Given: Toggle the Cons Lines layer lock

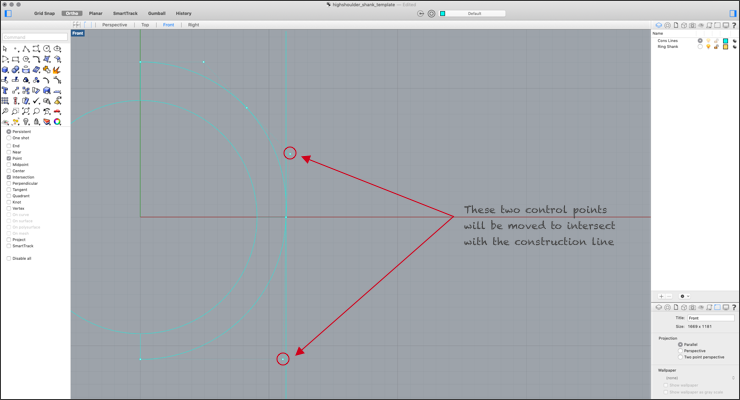Looking at the screenshot, I should pos(716,41).
